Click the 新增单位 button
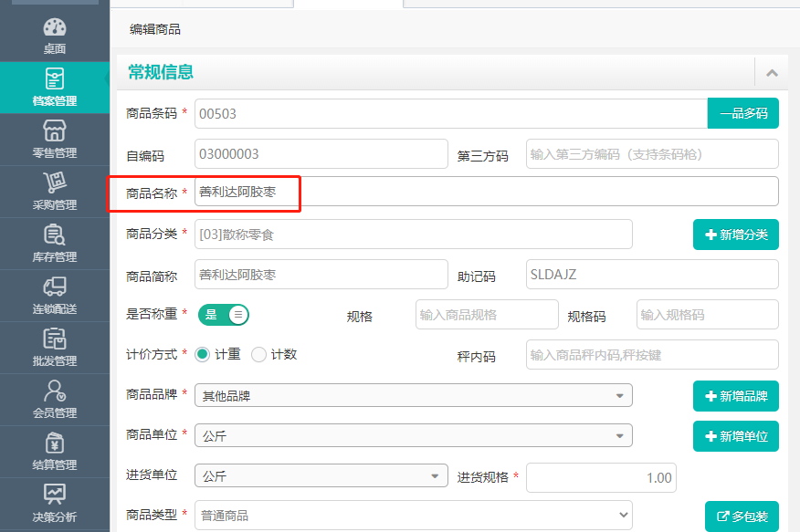 [736, 436]
